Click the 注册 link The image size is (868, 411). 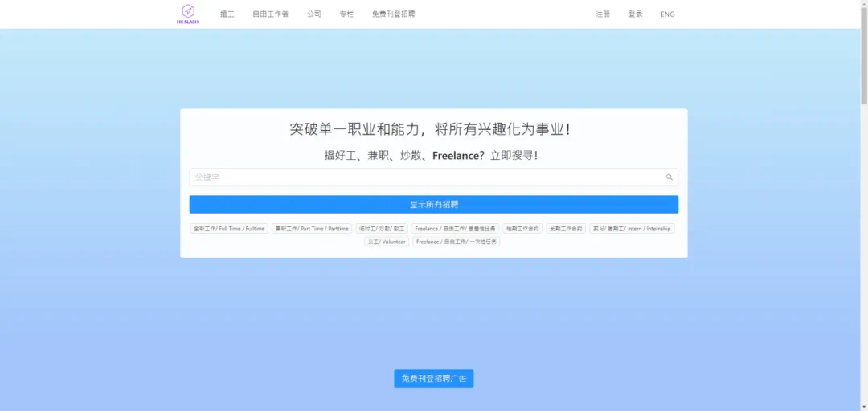pos(603,14)
